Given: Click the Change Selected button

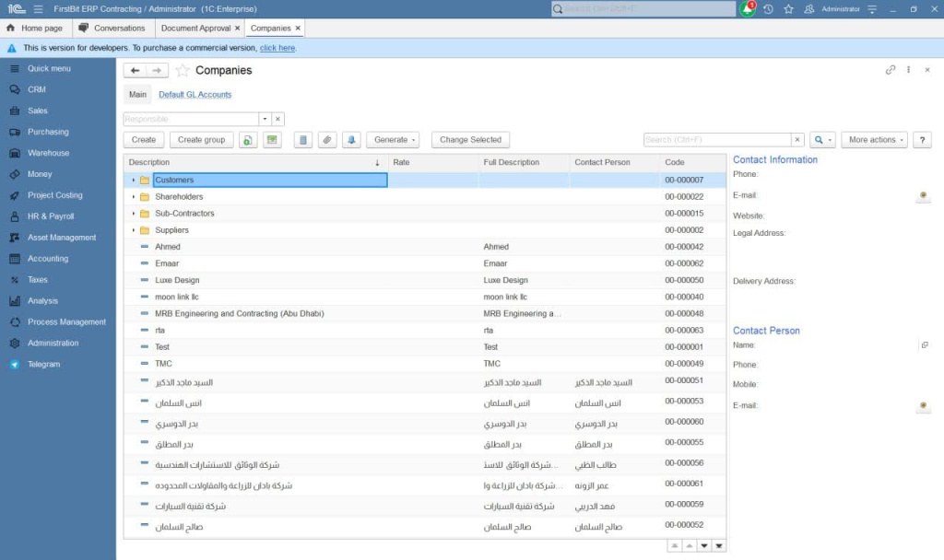Looking at the screenshot, I should [x=471, y=140].
